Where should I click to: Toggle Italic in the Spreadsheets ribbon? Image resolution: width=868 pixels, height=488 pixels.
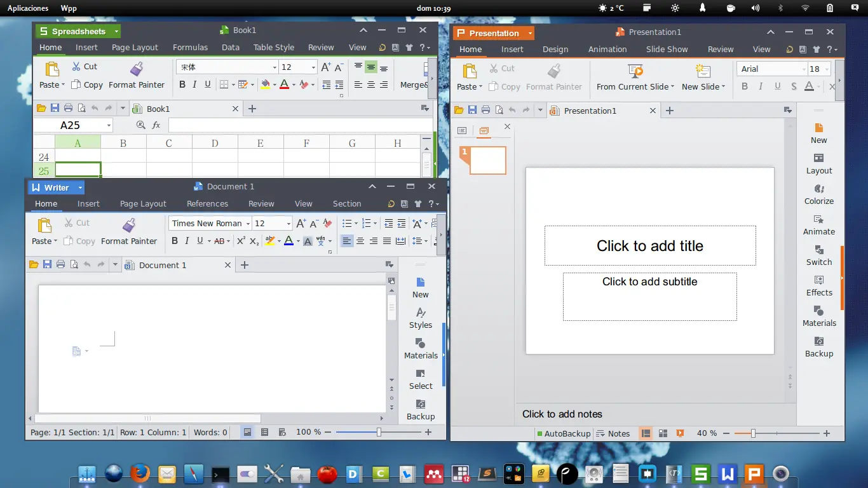click(194, 85)
